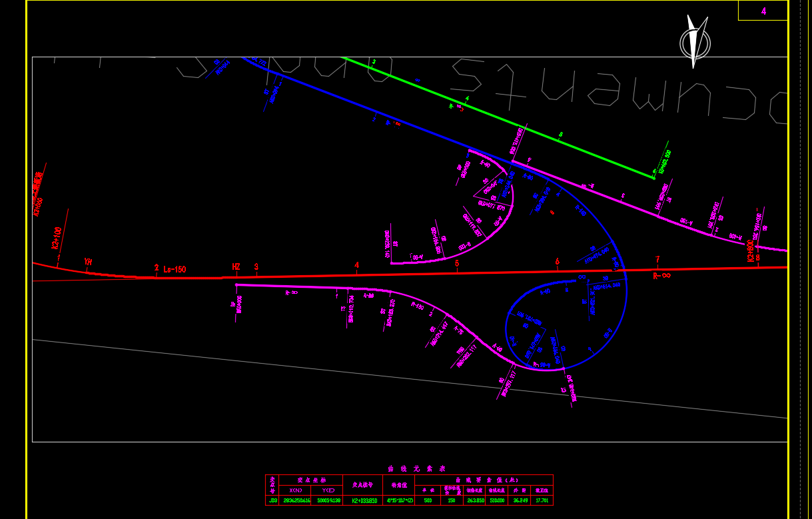Viewport: 812px width, 519px height.
Task: Click the correction value 17.701
Action: click(x=541, y=500)
